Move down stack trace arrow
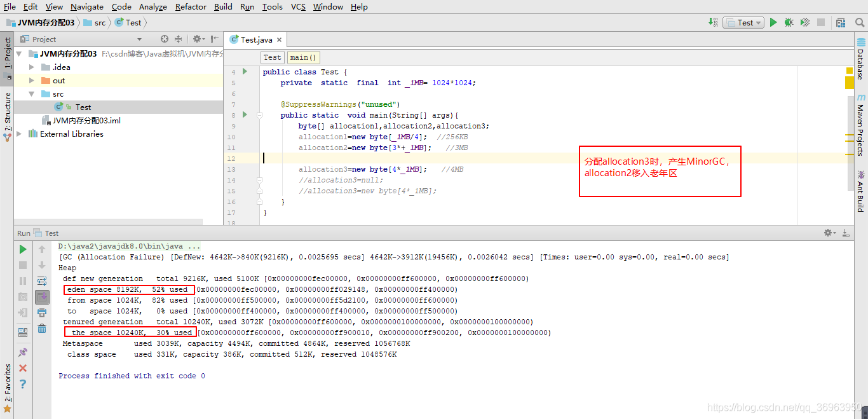 [x=42, y=265]
